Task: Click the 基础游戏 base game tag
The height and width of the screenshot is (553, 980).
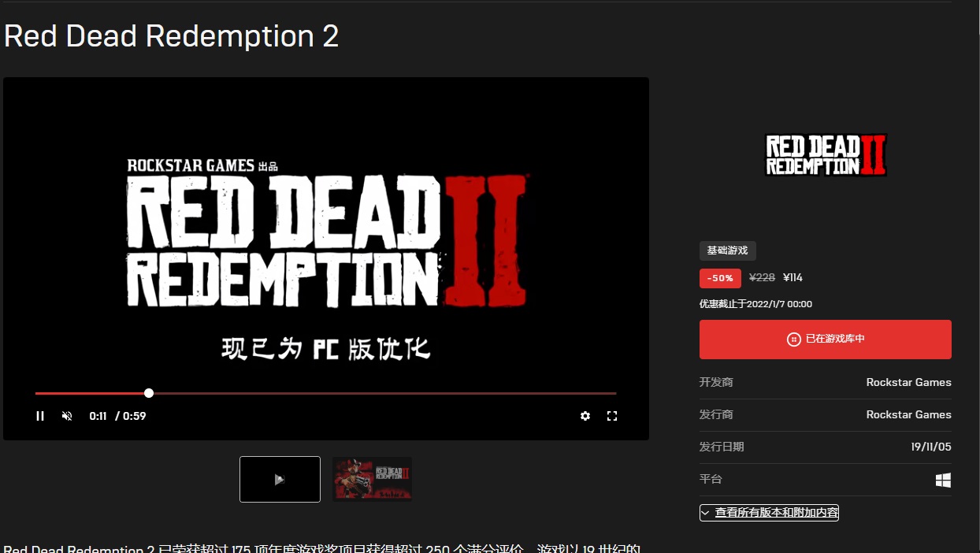Action: coord(728,251)
